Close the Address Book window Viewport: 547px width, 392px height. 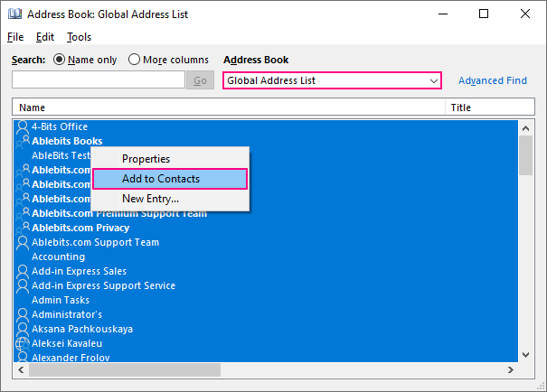[525, 14]
